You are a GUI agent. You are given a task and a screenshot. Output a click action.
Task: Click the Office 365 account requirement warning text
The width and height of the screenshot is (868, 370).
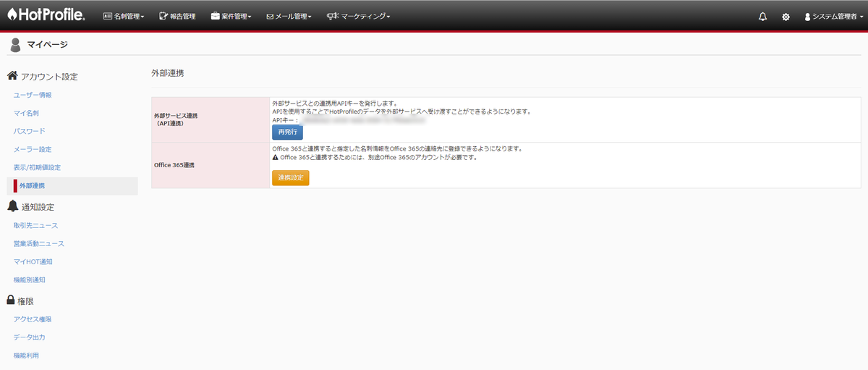click(x=379, y=157)
